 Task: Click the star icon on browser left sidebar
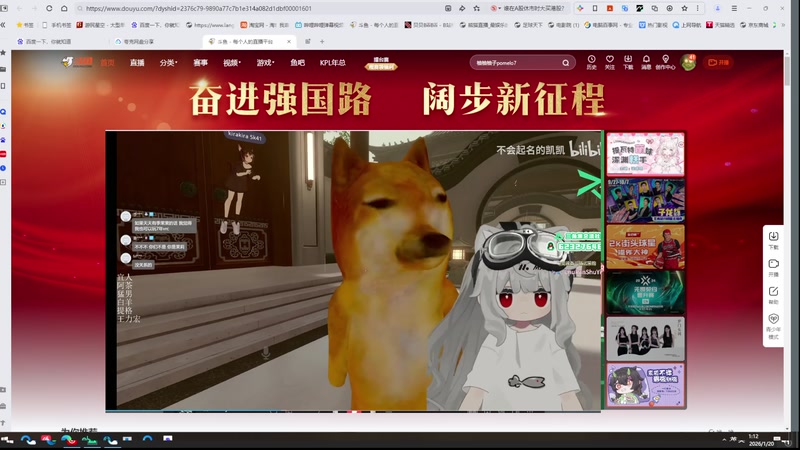3,53
